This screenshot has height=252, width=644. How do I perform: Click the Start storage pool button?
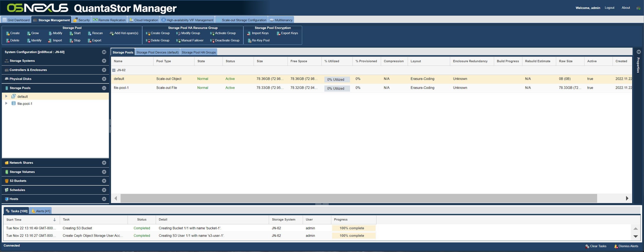click(x=75, y=33)
